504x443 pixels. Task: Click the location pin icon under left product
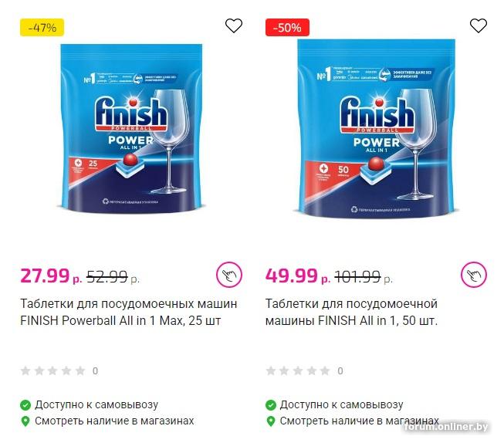click(25, 421)
